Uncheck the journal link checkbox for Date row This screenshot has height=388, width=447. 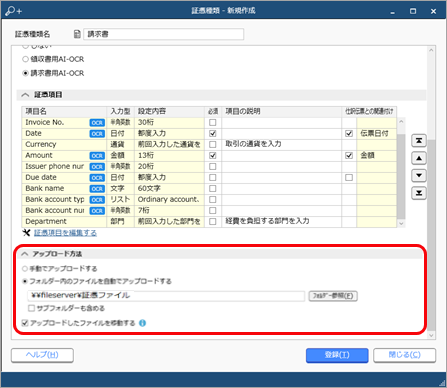pyautogui.click(x=349, y=133)
